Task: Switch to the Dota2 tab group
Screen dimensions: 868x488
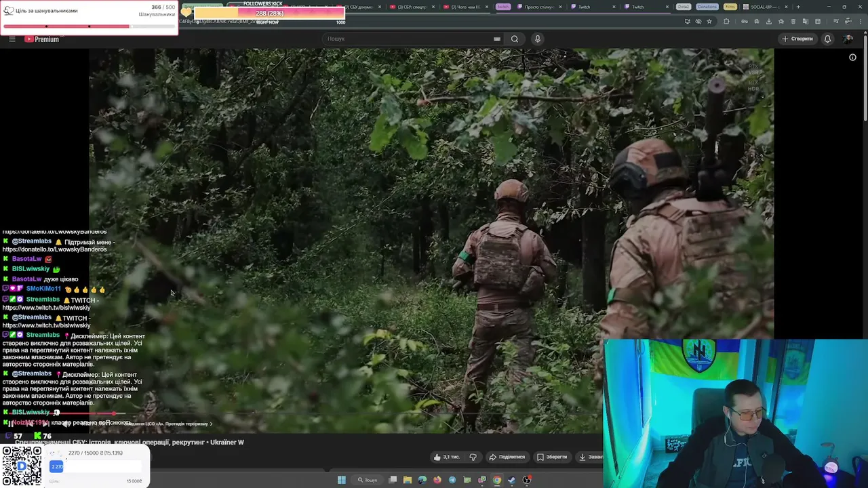Action: [x=683, y=7]
